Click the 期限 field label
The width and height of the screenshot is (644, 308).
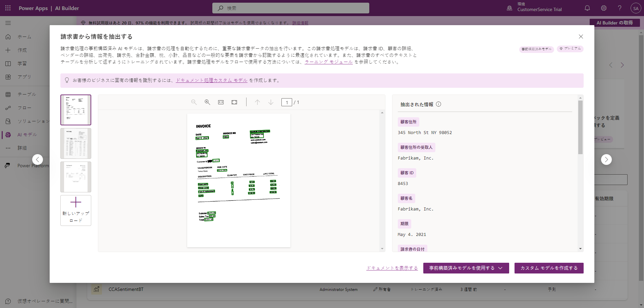404,224
